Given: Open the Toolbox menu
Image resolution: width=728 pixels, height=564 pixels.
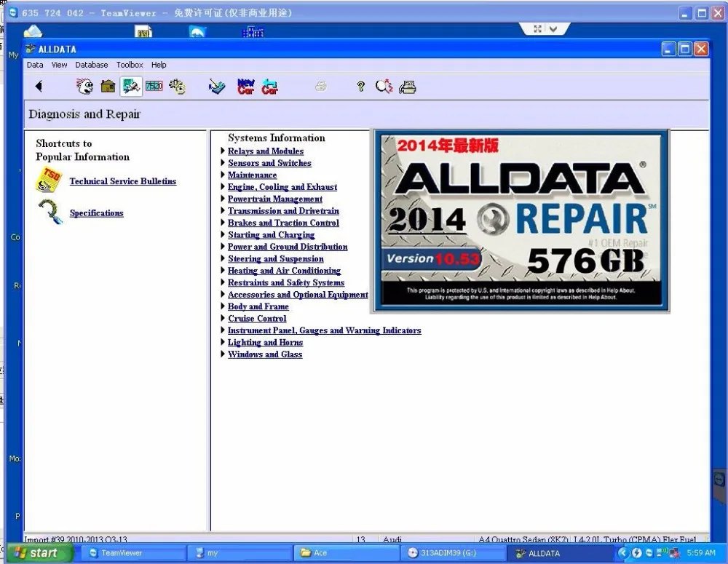Looking at the screenshot, I should point(129,64).
